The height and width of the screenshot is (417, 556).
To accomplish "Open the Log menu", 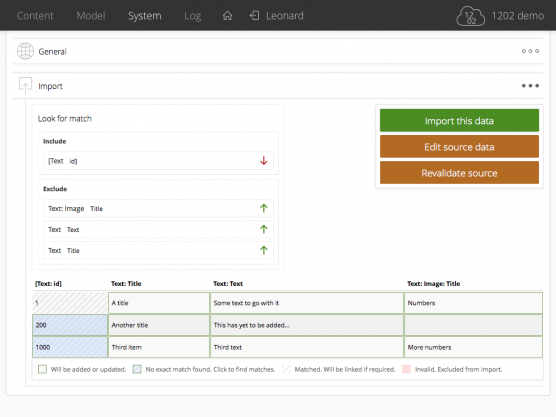I will (x=193, y=16).
